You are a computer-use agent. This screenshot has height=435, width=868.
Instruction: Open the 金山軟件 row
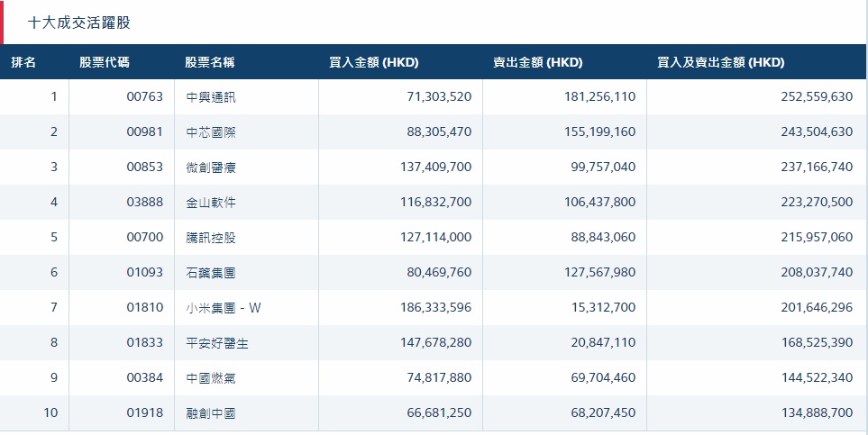tap(211, 203)
